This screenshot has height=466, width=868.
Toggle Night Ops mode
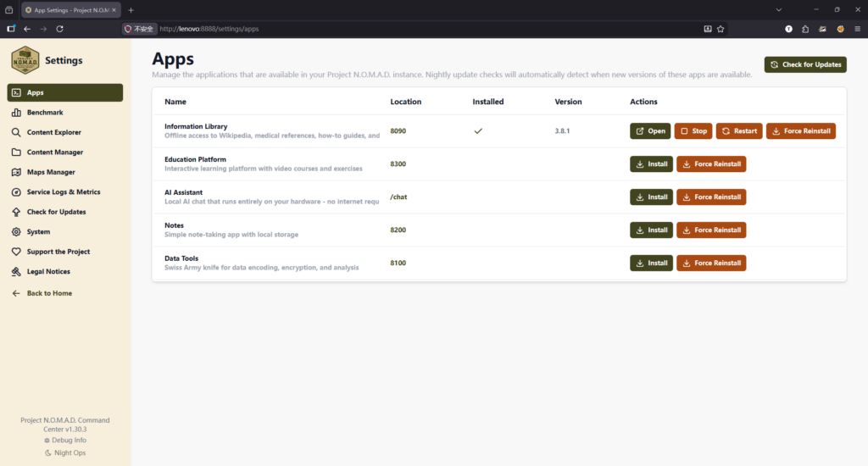(x=65, y=452)
